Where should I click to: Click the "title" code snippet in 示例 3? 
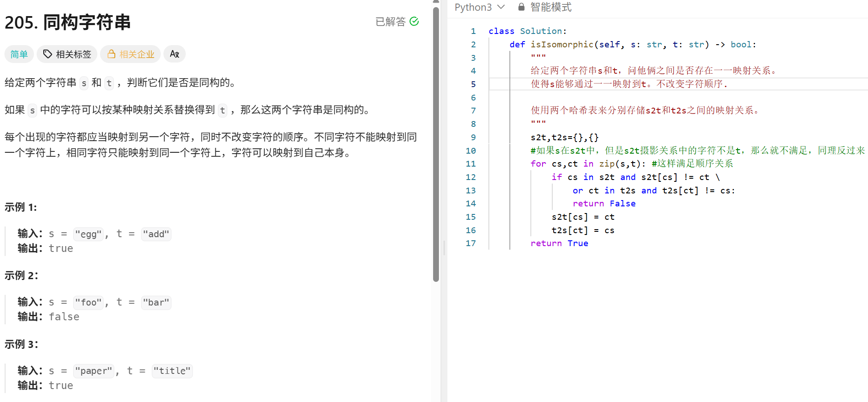point(172,370)
